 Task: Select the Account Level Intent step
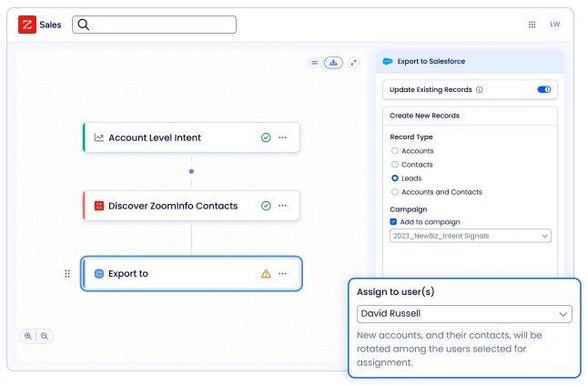191,137
